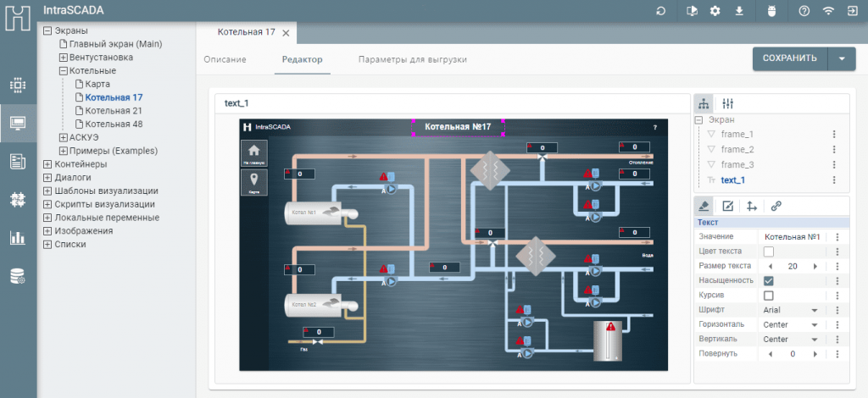Click the refresh icon in the top bar

click(660, 11)
